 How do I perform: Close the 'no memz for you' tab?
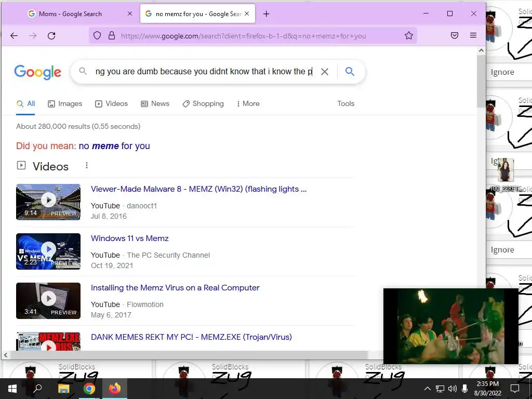247,14
